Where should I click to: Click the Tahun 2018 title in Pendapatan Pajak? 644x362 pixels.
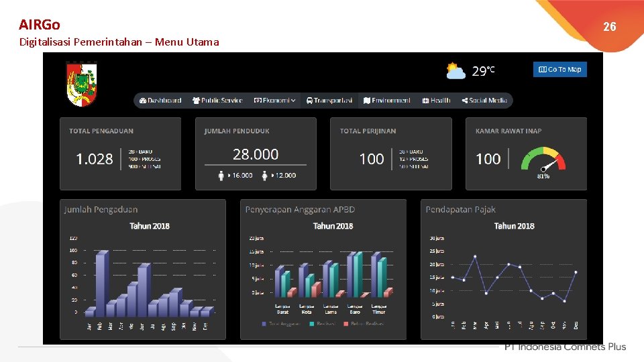coord(515,226)
